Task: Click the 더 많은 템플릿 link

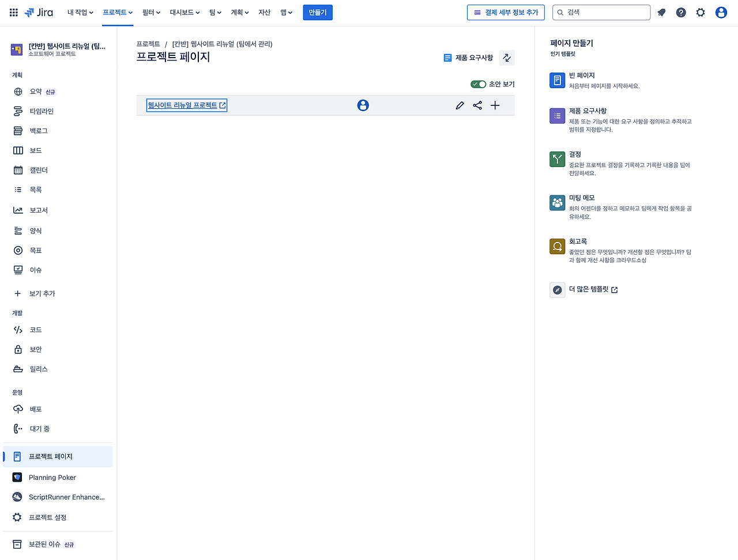Action: pos(593,289)
